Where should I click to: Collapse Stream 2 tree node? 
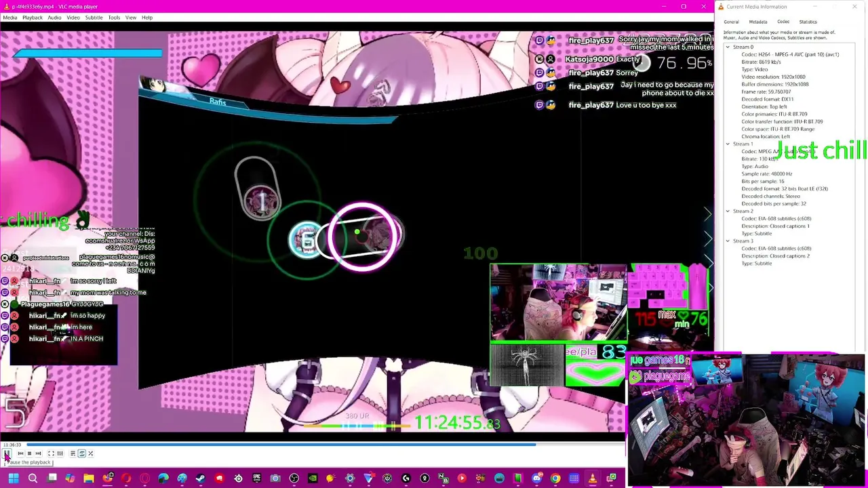[x=728, y=211]
